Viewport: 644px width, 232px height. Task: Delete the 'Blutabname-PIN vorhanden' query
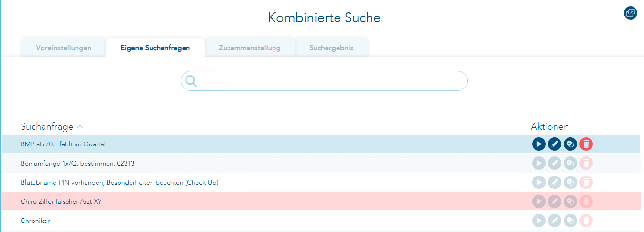click(586, 182)
